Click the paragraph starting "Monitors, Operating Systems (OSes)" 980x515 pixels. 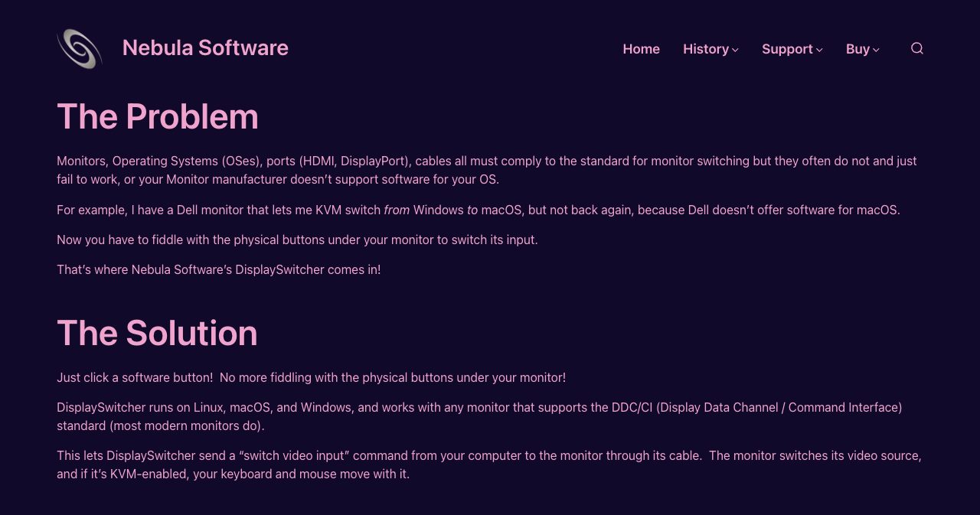(x=487, y=171)
